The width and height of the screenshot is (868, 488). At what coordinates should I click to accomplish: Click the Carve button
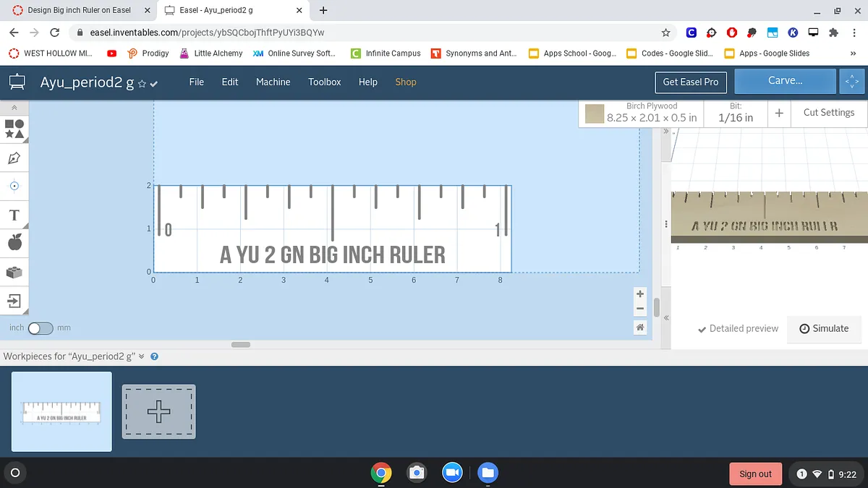(785, 81)
